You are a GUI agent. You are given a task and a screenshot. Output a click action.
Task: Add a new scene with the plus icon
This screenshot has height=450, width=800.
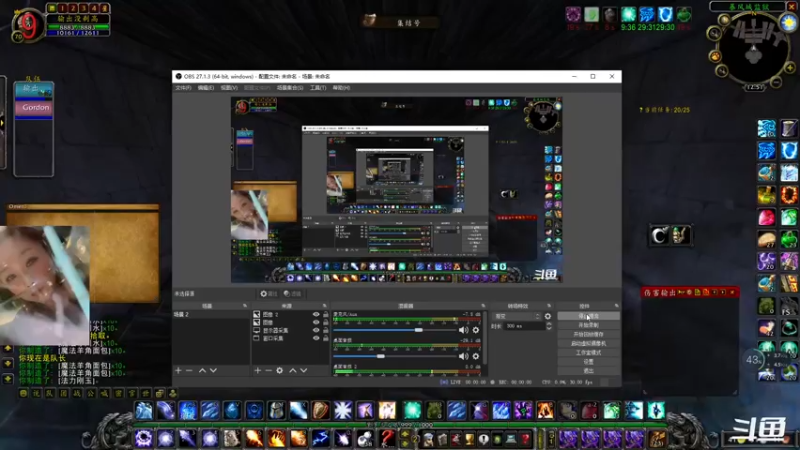click(x=178, y=370)
